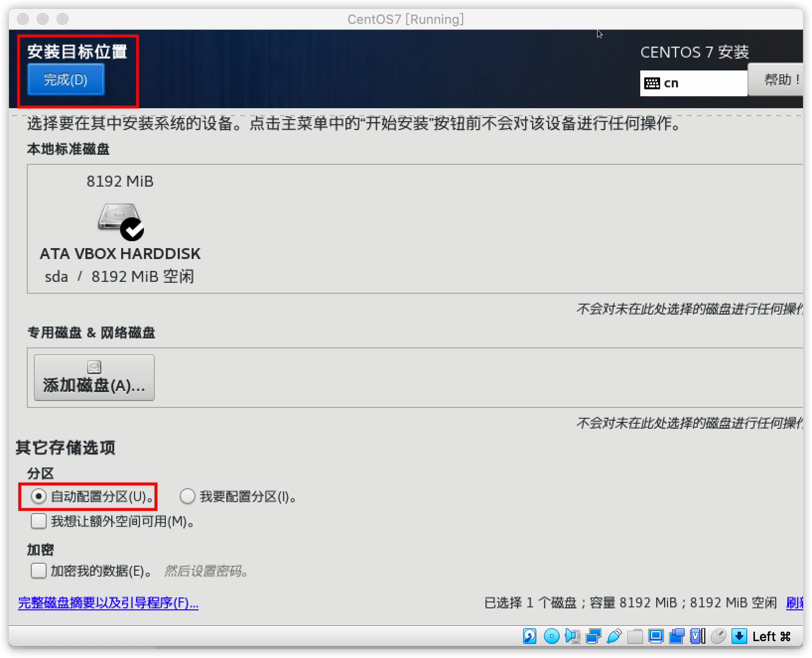Image resolution: width=812 pixels, height=658 pixels.
Task: Click the '其它存储选项' section heading
Action: (x=66, y=448)
